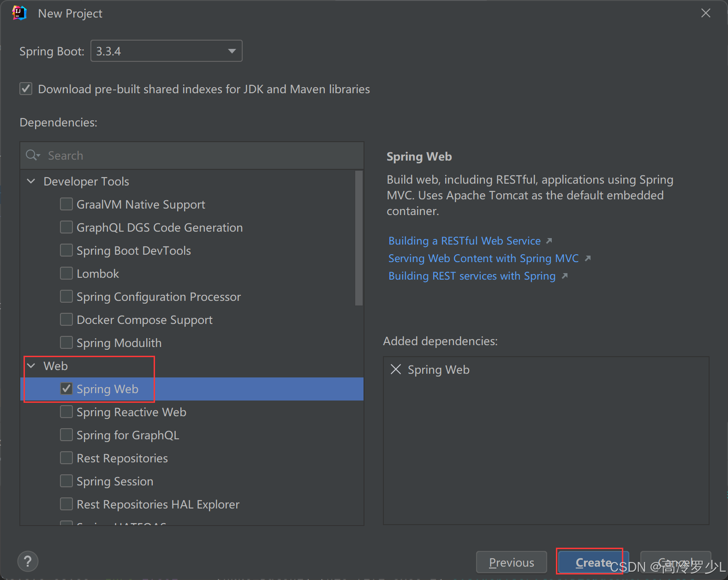Open Serving Web Content with Spring MVC link
The width and height of the screenshot is (728, 580).
pos(483,258)
